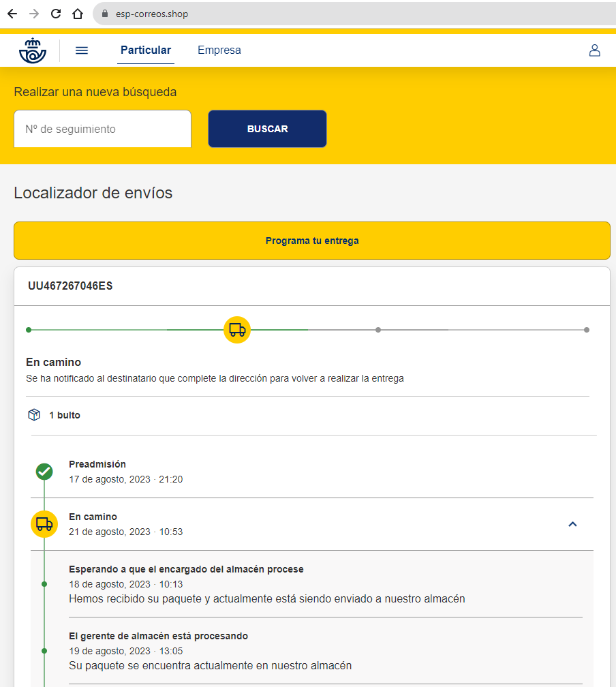Click the package box icon beside 1 bulto
616x687 pixels.
pos(34,414)
